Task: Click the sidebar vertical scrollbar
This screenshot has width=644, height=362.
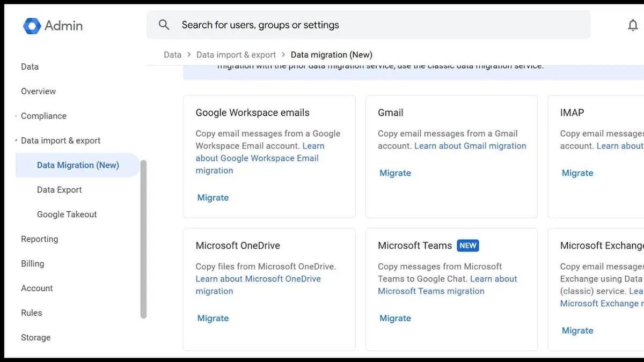Action: 143,239
